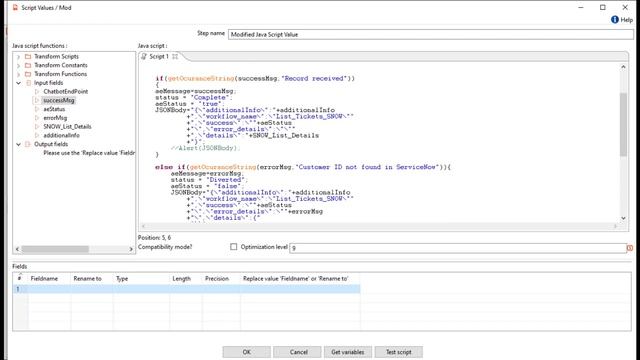This screenshot has height=360, width=640.
Task: Select errorMsg in the tree
Action: [x=55, y=118]
